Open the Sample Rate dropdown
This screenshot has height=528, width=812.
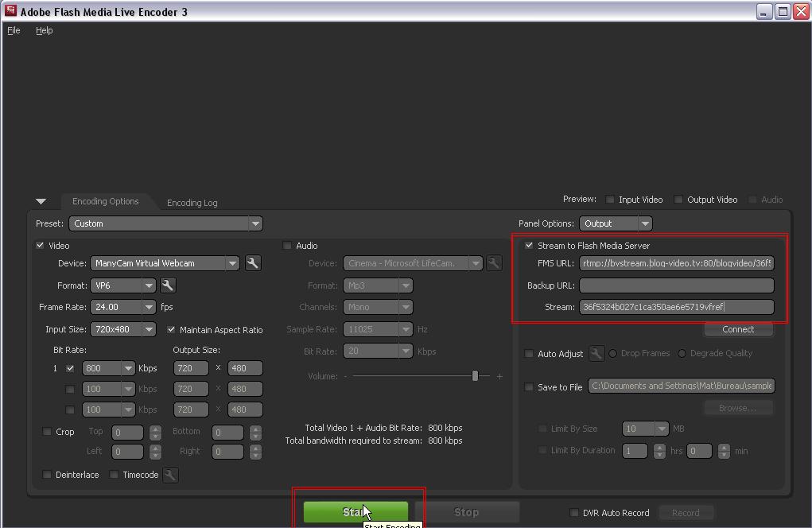[x=378, y=329]
